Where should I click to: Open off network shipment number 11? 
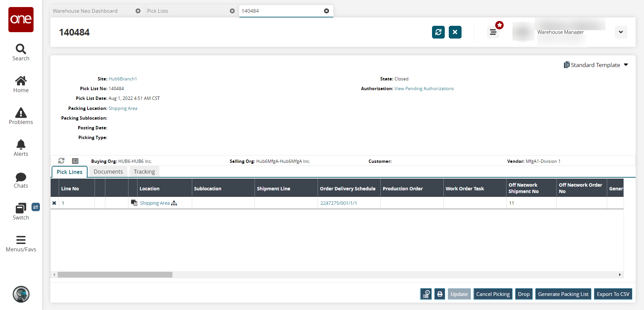click(x=512, y=203)
